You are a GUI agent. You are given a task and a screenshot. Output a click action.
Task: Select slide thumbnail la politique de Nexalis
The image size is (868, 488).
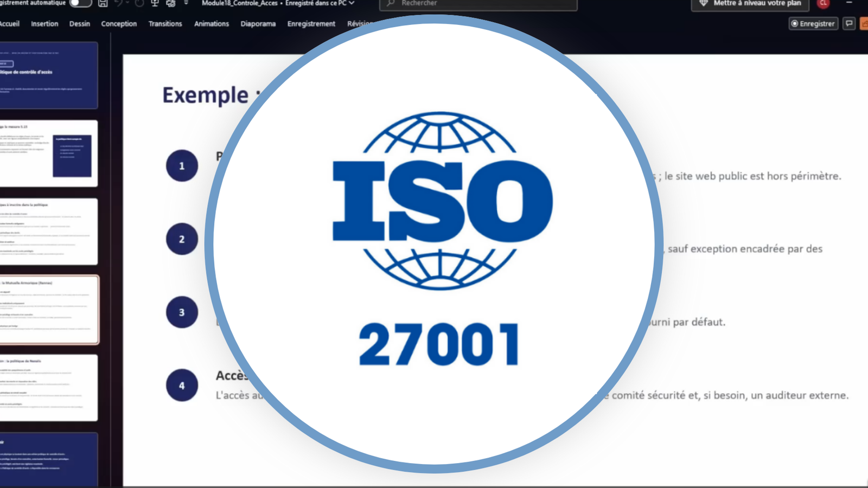49,388
